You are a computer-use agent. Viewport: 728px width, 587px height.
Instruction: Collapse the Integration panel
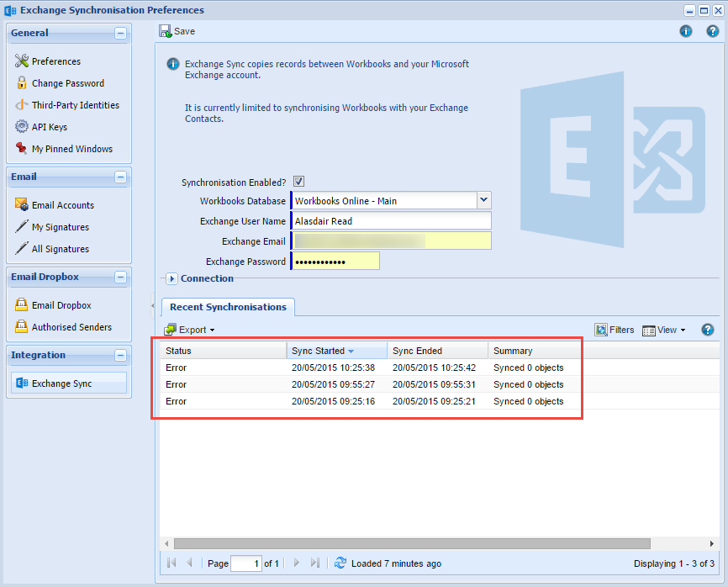tap(121, 355)
